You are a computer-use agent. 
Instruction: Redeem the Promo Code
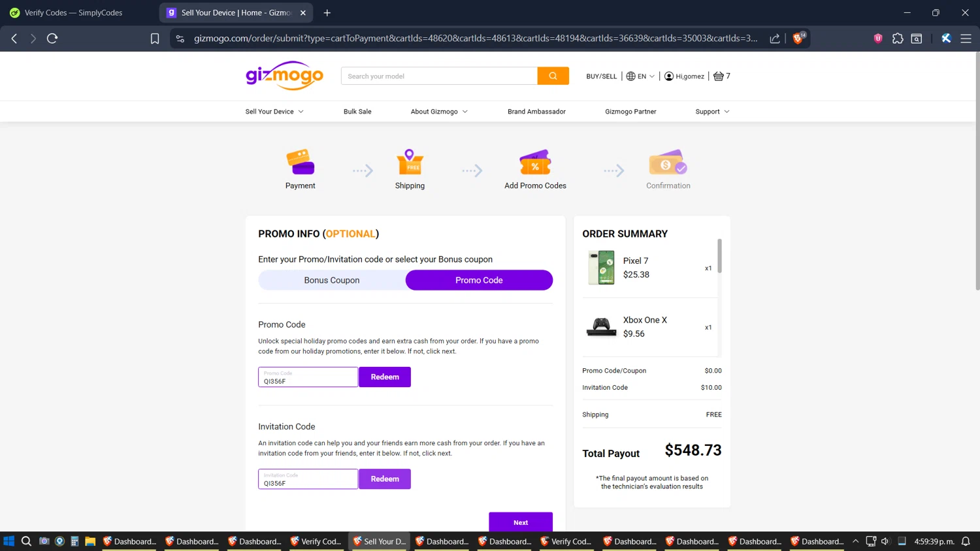(385, 377)
